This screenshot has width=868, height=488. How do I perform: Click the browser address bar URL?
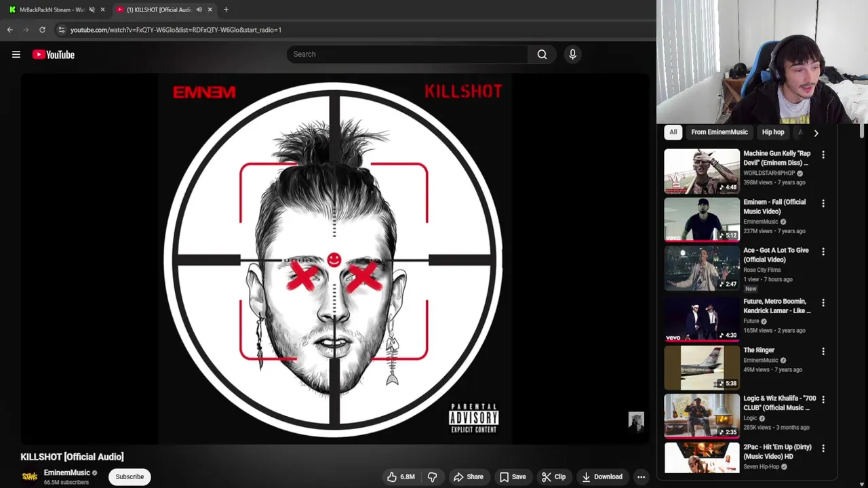(176, 30)
